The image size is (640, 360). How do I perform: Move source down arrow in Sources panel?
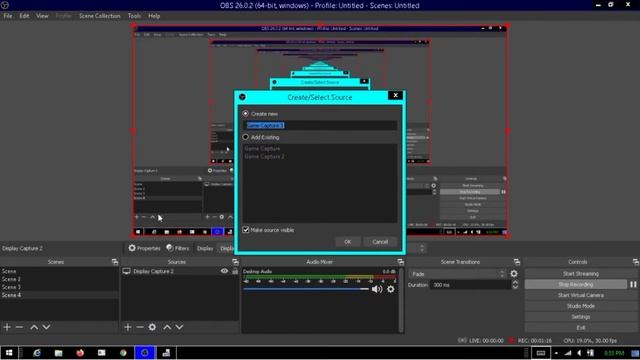tap(179, 327)
